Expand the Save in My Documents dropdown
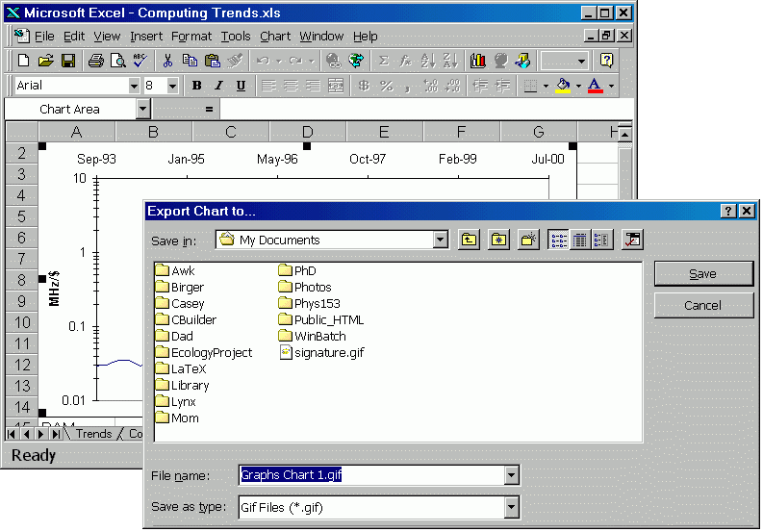The height and width of the screenshot is (532, 763). 441,240
